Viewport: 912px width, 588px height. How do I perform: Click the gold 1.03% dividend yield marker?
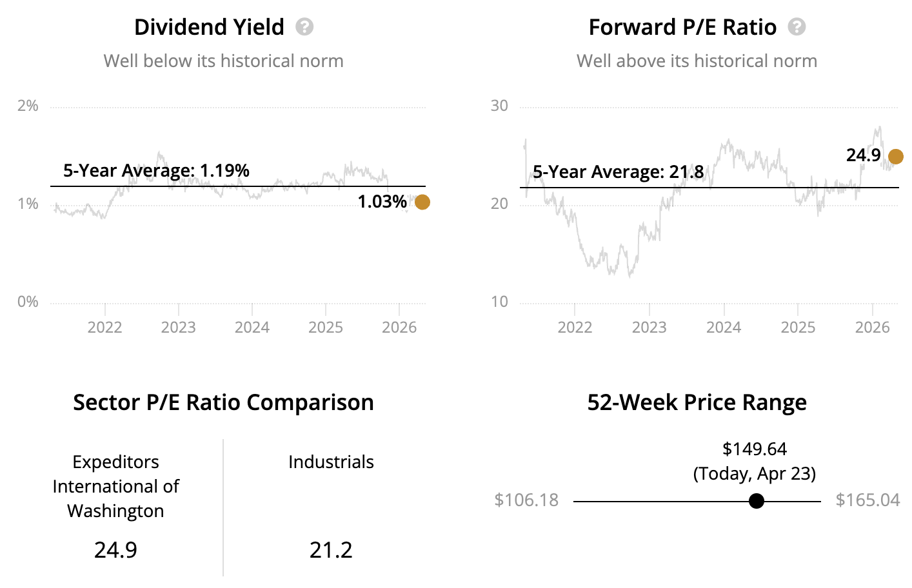pyautogui.click(x=422, y=202)
